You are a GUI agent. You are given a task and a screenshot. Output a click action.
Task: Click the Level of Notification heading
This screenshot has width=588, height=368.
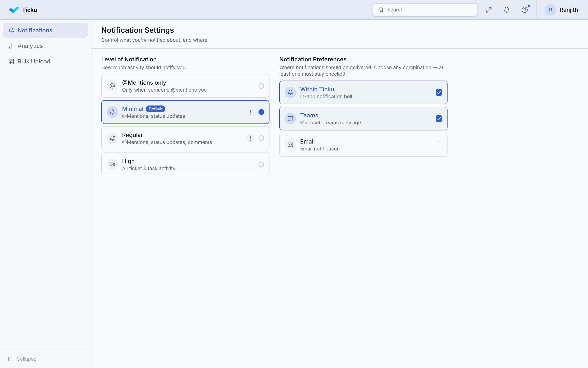(x=129, y=59)
